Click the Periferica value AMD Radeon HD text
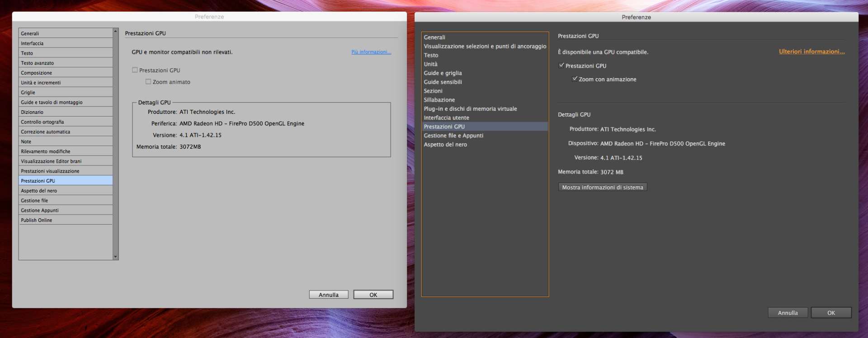The width and height of the screenshot is (868, 338). pyautogui.click(x=242, y=124)
